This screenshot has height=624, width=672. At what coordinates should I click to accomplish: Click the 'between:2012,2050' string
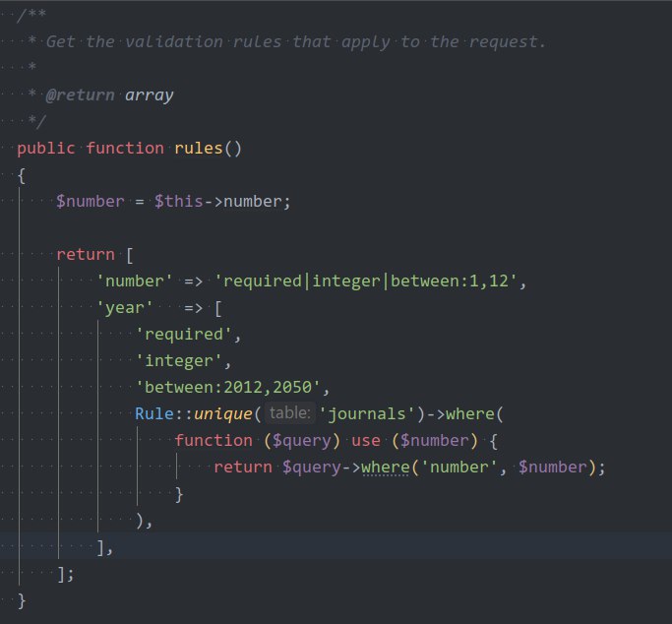point(228,388)
